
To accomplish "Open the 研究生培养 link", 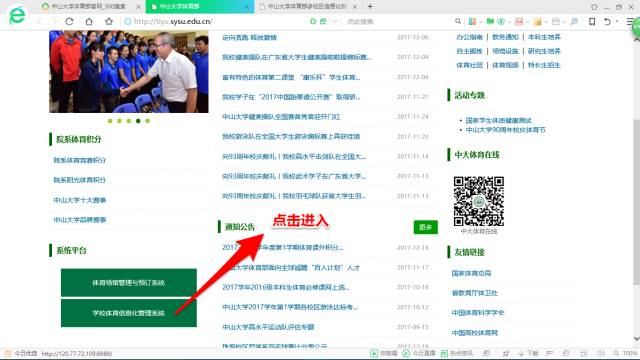I will pyautogui.click(x=544, y=51).
